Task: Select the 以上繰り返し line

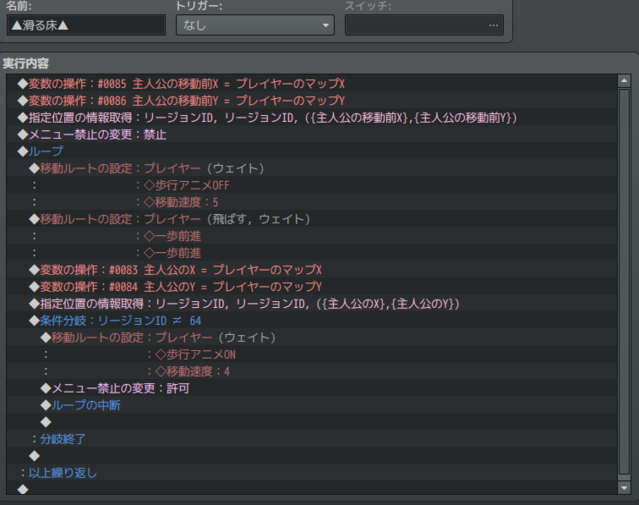Action: tap(312, 473)
